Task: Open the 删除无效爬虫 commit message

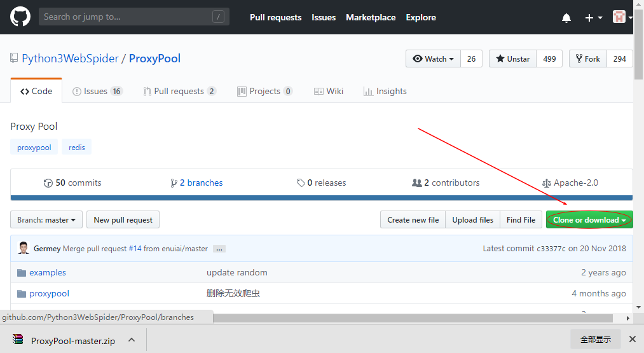Action: pos(233,293)
